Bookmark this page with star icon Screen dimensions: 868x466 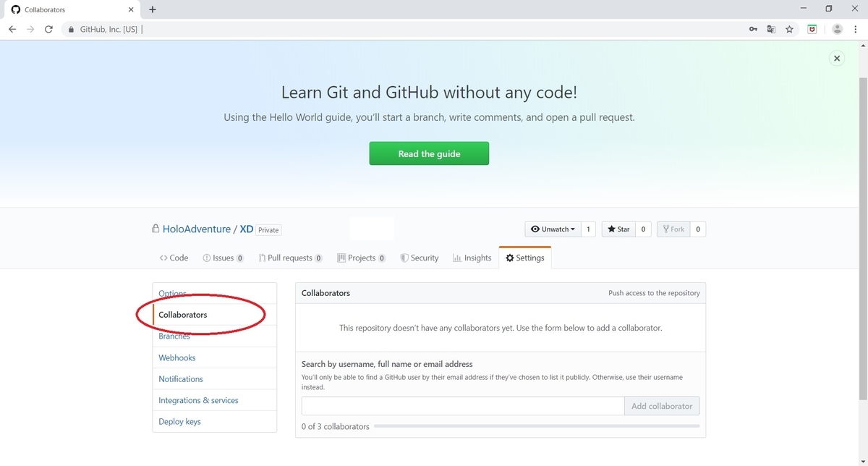[789, 30]
